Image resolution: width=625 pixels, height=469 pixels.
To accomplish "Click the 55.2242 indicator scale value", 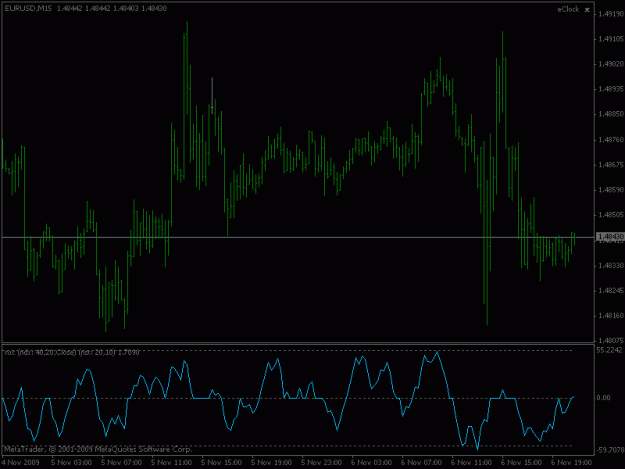I will [x=609, y=350].
